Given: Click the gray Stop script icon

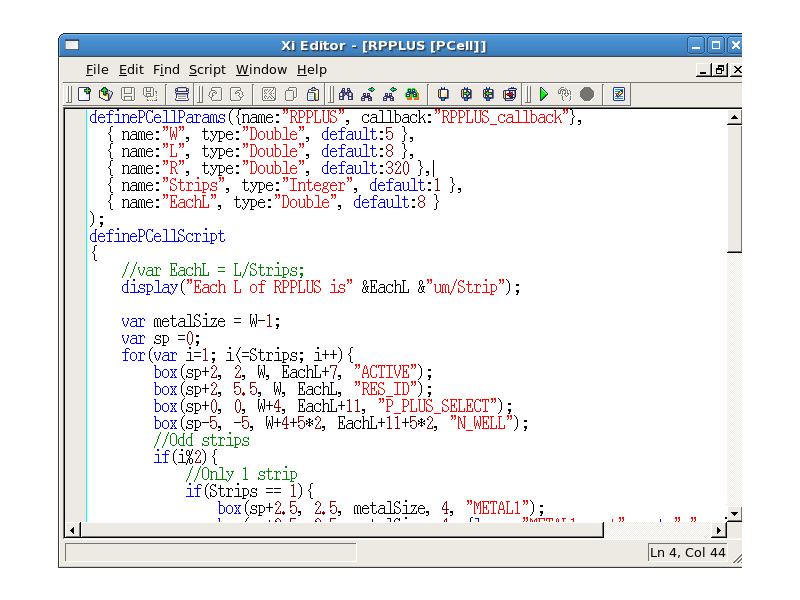Looking at the screenshot, I should click(x=587, y=94).
